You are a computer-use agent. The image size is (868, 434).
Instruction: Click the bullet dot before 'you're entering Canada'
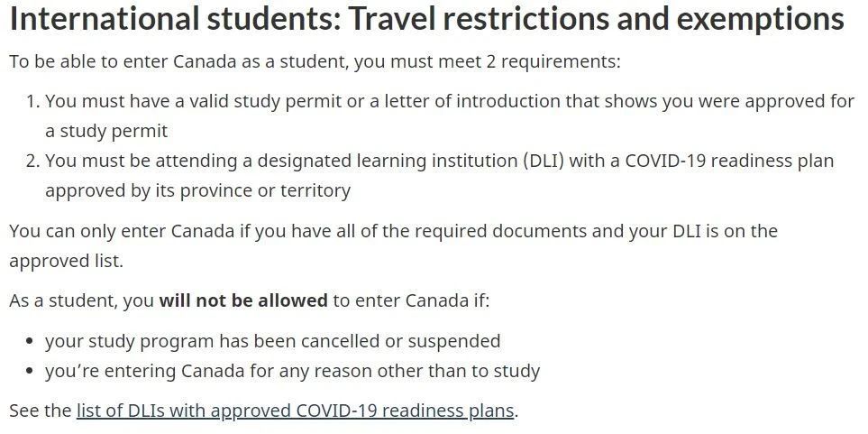[x=30, y=372]
